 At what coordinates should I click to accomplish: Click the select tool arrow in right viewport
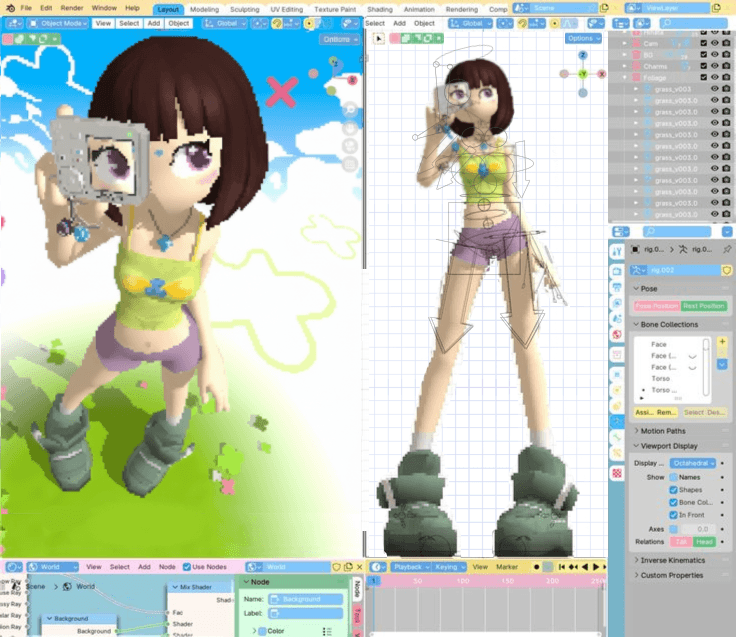pyautogui.click(x=379, y=38)
